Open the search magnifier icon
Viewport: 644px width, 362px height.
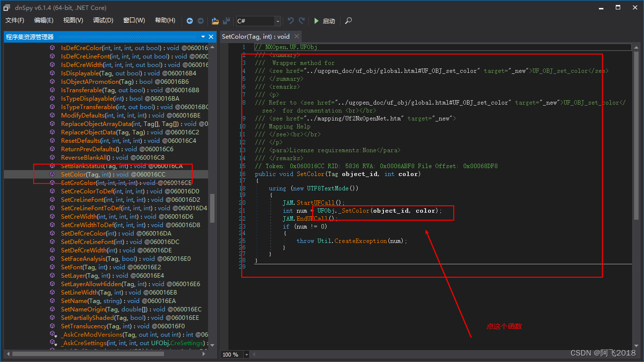pos(348,21)
